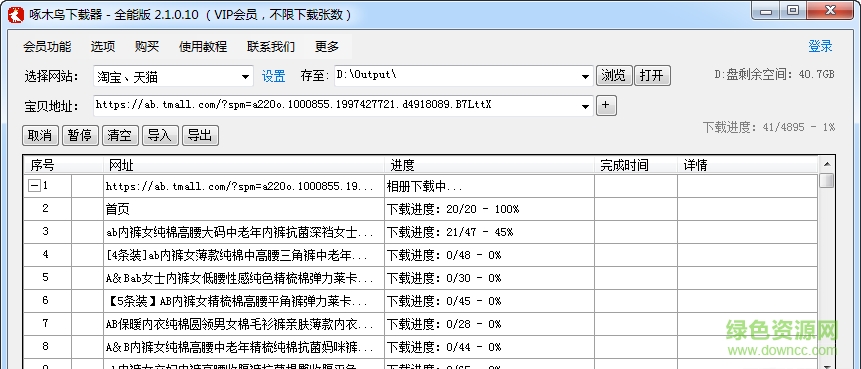
Task: Click the 打开 button
Action: coord(652,76)
